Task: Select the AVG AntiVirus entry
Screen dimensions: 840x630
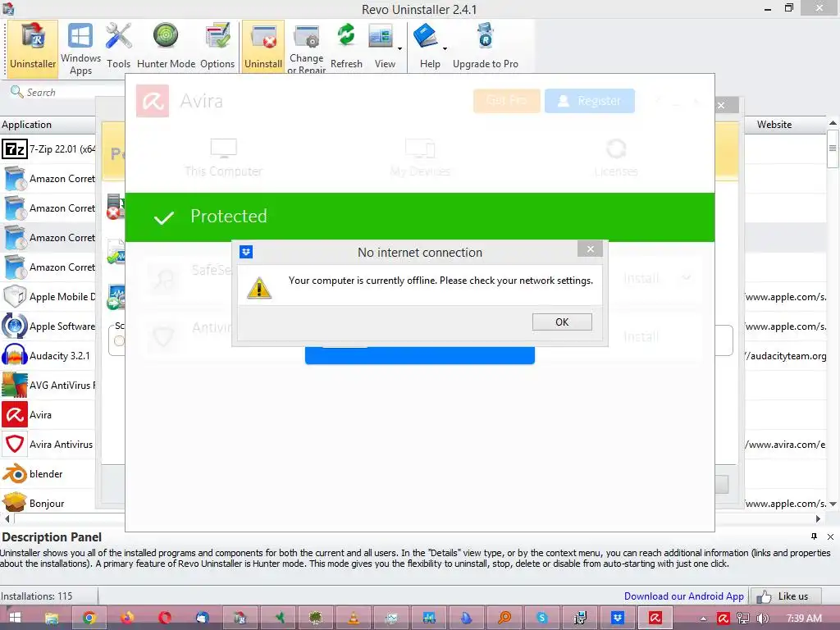Action: pos(48,386)
